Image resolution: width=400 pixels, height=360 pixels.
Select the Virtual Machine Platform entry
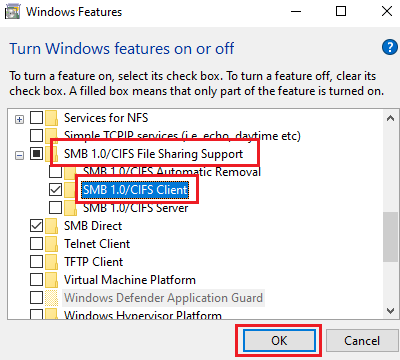pos(130,280)
